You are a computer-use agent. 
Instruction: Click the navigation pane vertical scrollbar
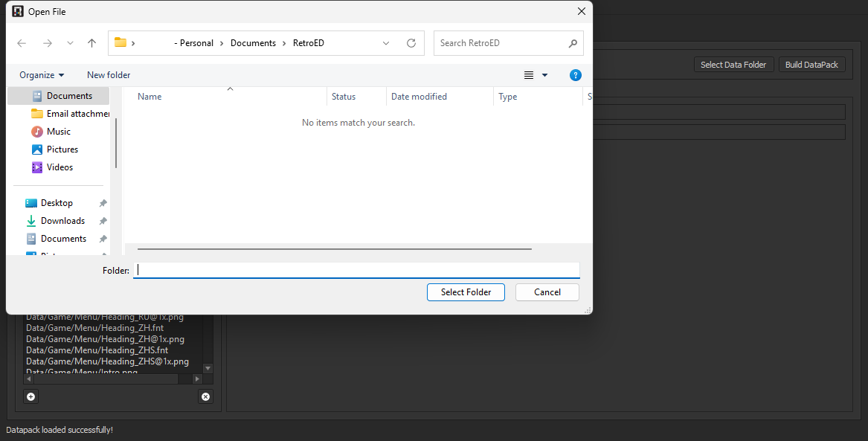tap(116, 143)
